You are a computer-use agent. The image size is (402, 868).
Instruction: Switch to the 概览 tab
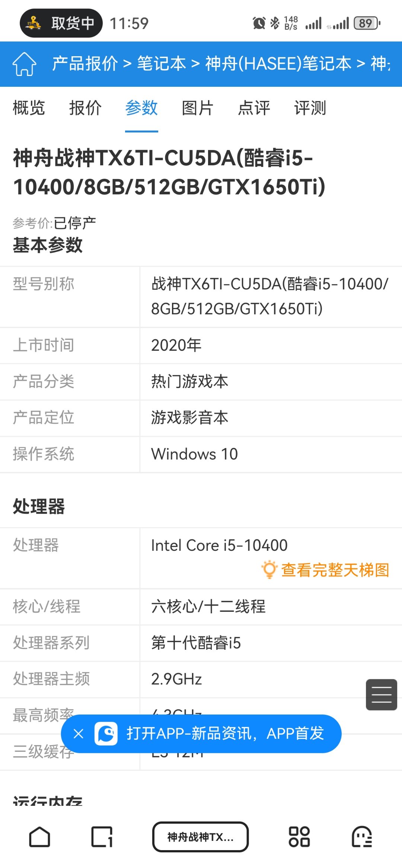pos(29,108)
